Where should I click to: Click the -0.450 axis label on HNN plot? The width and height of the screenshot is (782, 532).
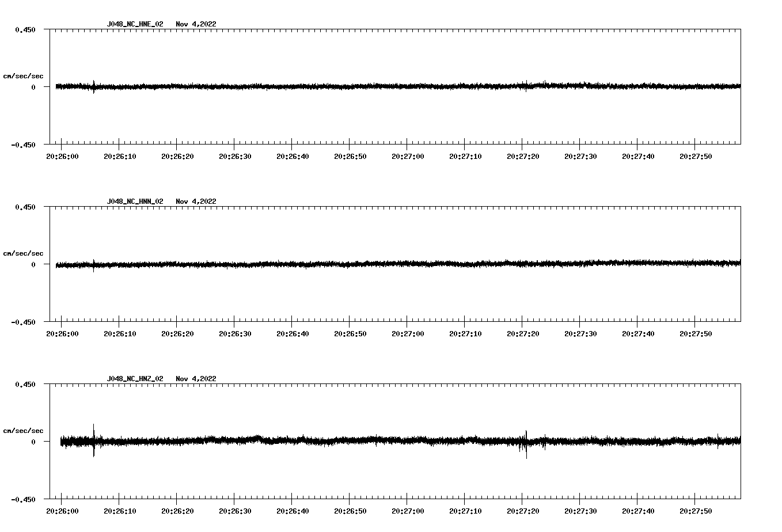point(23,322)
